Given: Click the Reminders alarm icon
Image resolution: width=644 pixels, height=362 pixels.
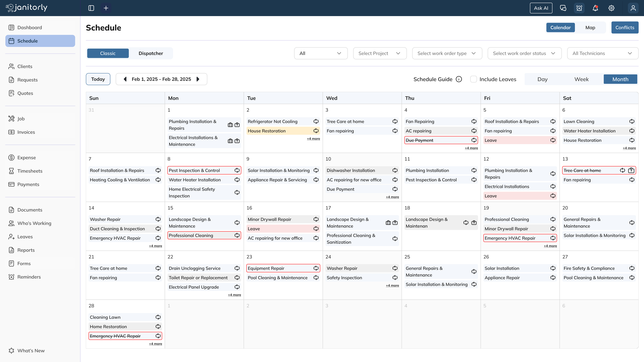Looking at the screenshot, I should click(11, 277).
